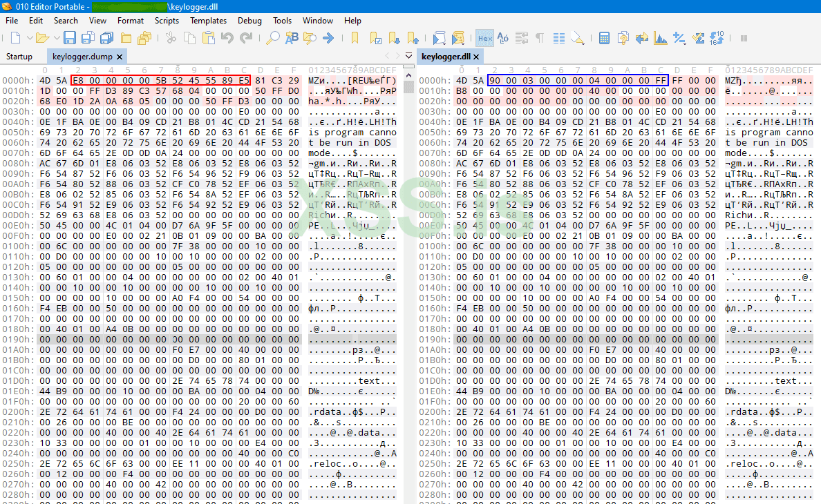Click the blue Goto arrow icon
Image resolution: width=821 pixels, height=504 pixels.
point(328,38)
